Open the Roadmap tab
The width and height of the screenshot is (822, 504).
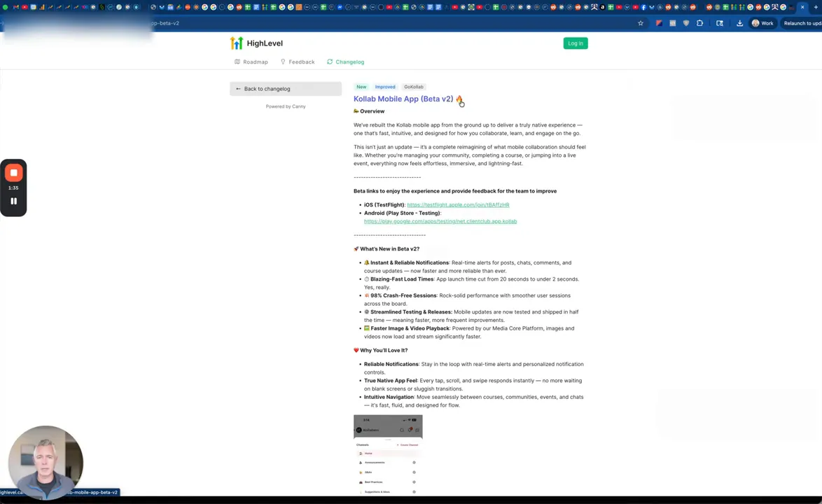point(251,62)
